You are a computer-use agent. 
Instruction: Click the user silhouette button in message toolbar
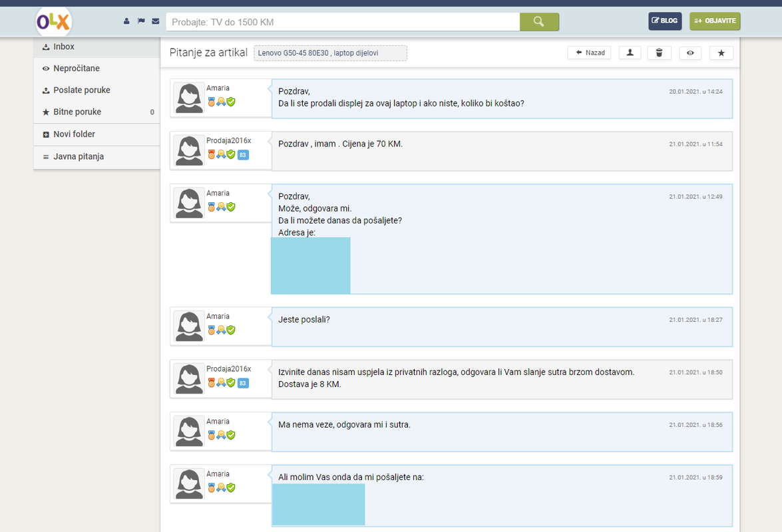(630, 53)
